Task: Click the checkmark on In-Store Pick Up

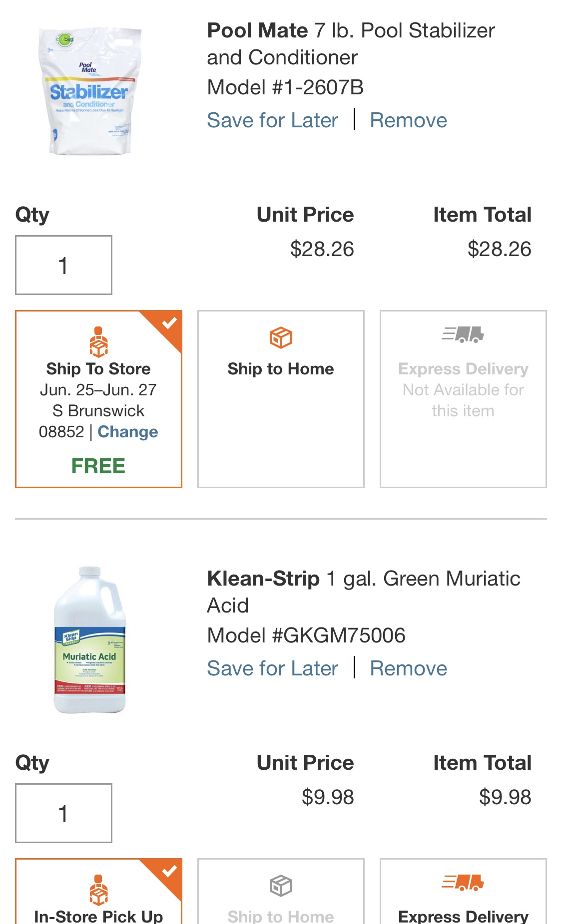Action: (x=169, y=871)
